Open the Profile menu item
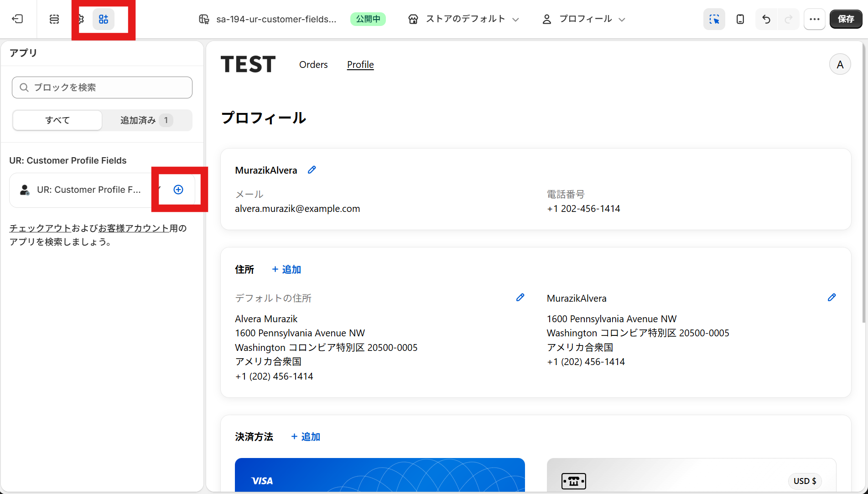868x494 pixels. click(360, 65)
